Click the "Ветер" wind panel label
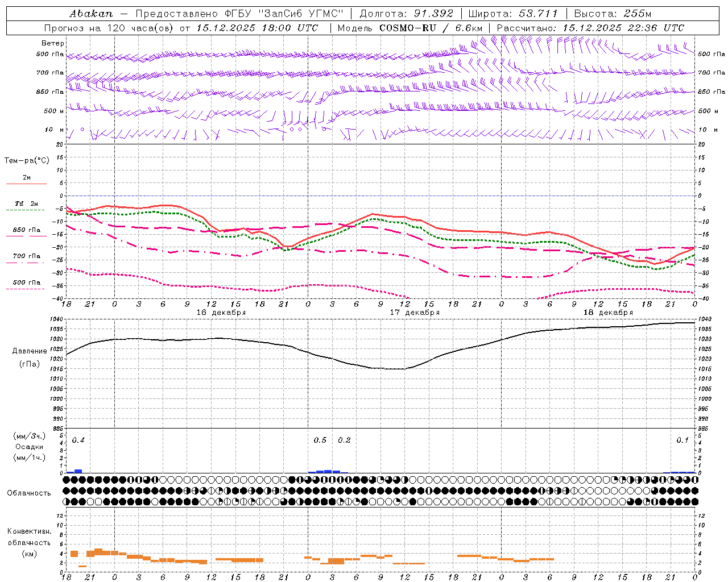The width and height of the screenshot is (728, 582). coord(53,43)
